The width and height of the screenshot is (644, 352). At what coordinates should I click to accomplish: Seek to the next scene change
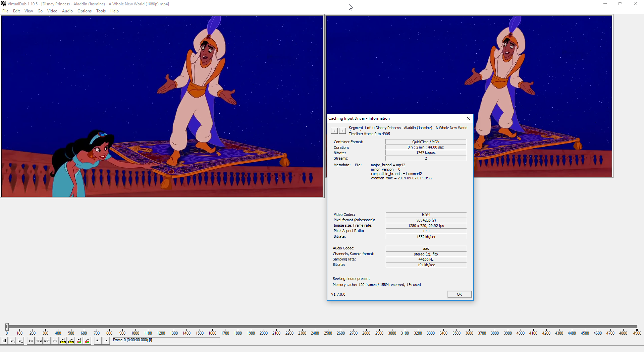87,341
